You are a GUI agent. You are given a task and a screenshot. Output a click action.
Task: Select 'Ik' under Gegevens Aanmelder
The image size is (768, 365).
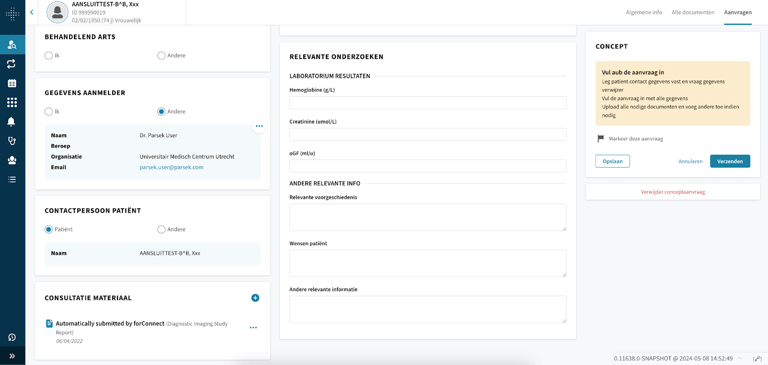coord(48,112)
